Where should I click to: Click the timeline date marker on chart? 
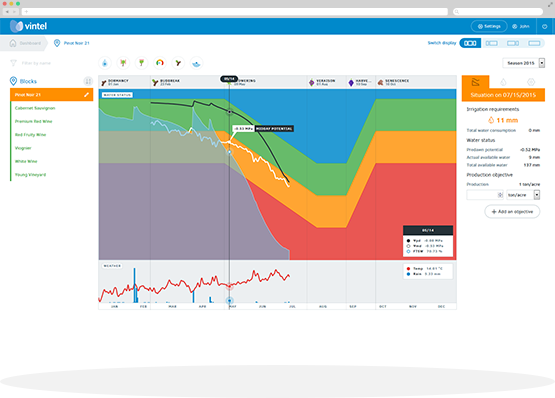pyautogui.click(x=229, y=79)
